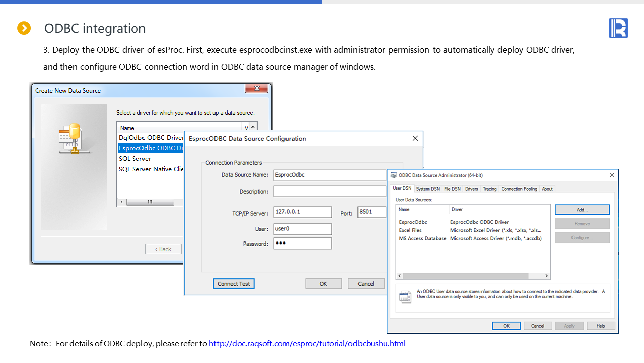Click right scroll arrow in User Data Sources list
This screenshot has height=363, width=644.
(547, 276)
